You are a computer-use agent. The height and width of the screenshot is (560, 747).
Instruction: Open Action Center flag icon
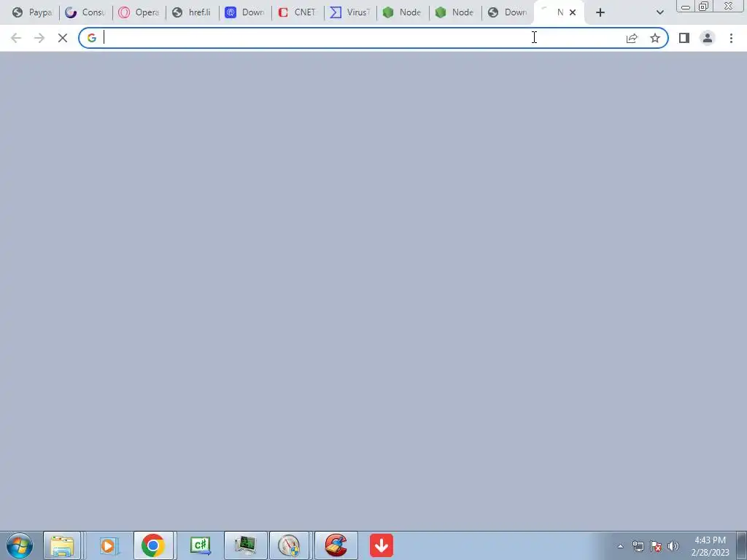pyautogui.click(x=656, y=546)
